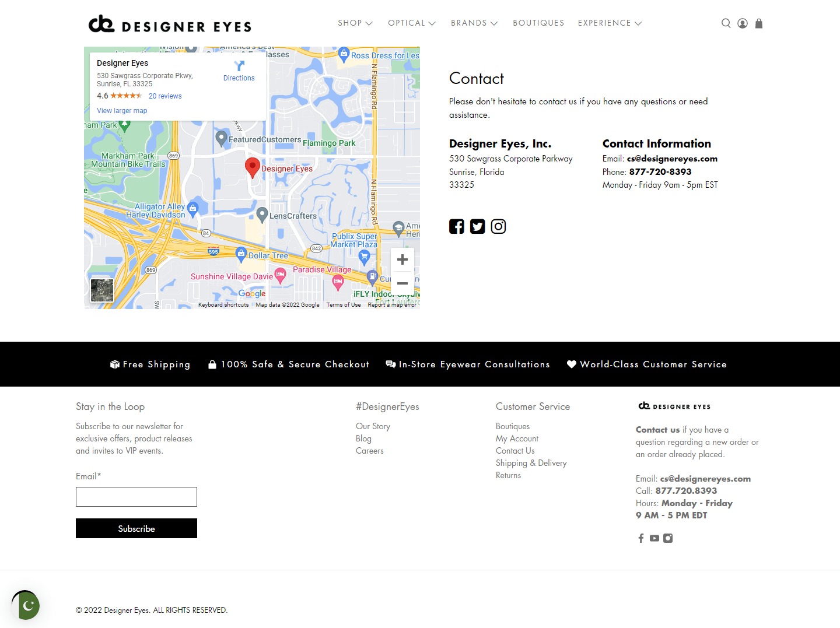Screen dimensions: 840x628
Task: Expand the Optical dropdown menu
Action: 411,23
